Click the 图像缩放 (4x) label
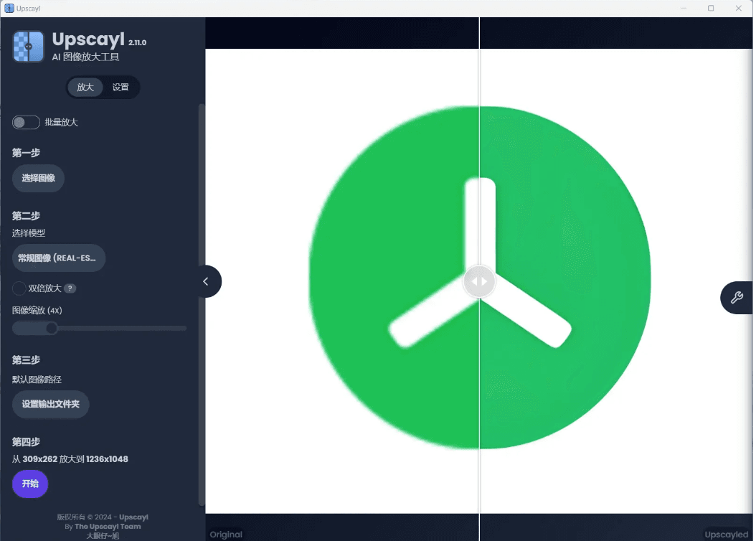 coord(37,311)
